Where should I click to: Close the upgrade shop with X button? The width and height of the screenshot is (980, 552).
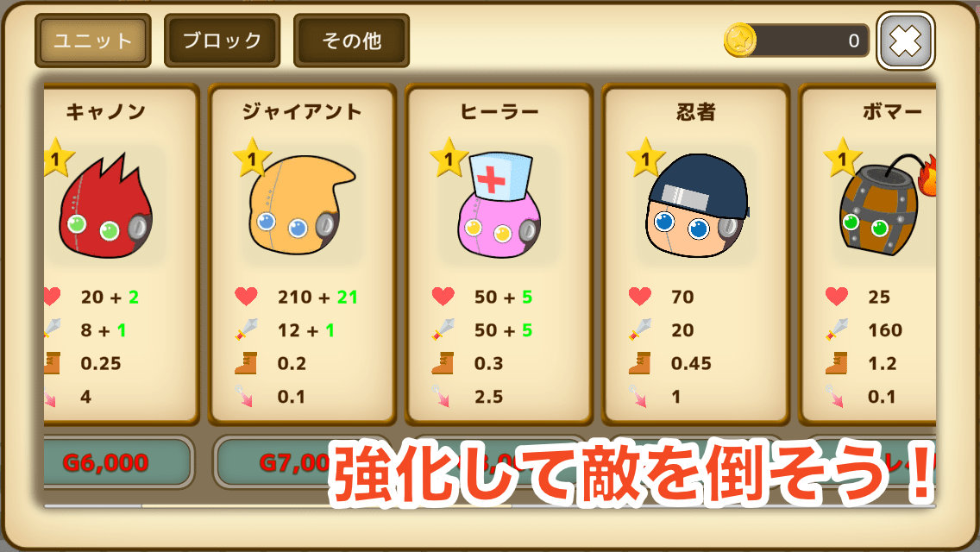pyautogui.click(x=906, y=41)
